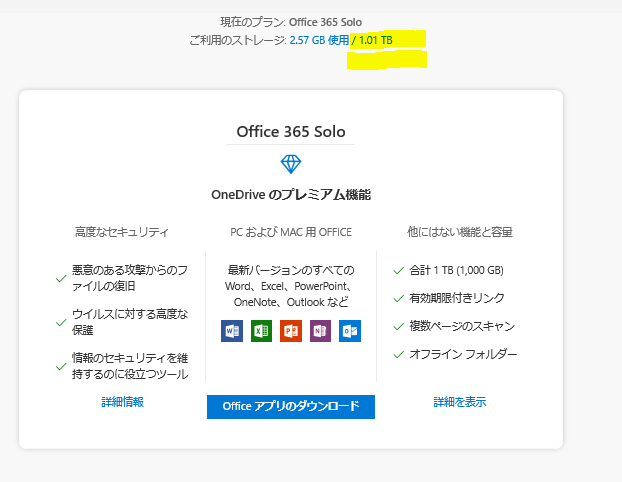Click the 合計 1 TB (1,000 GB) text

click(456, 271)
